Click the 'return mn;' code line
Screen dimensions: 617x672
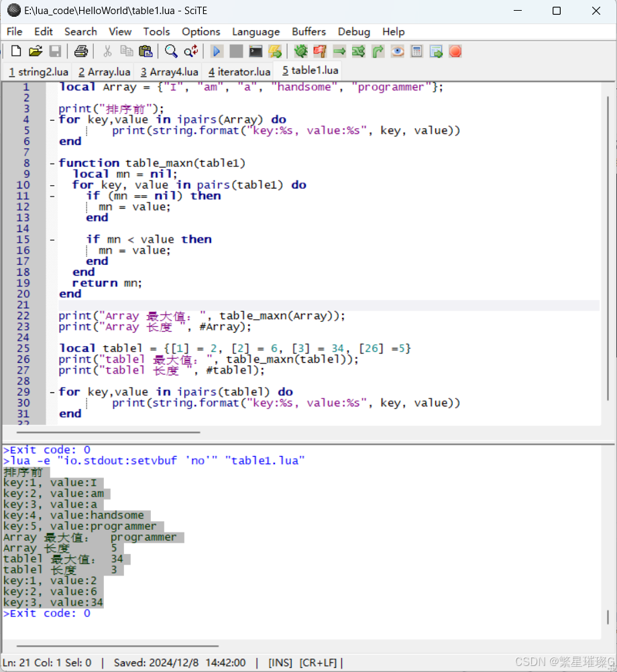click(107, 283)
